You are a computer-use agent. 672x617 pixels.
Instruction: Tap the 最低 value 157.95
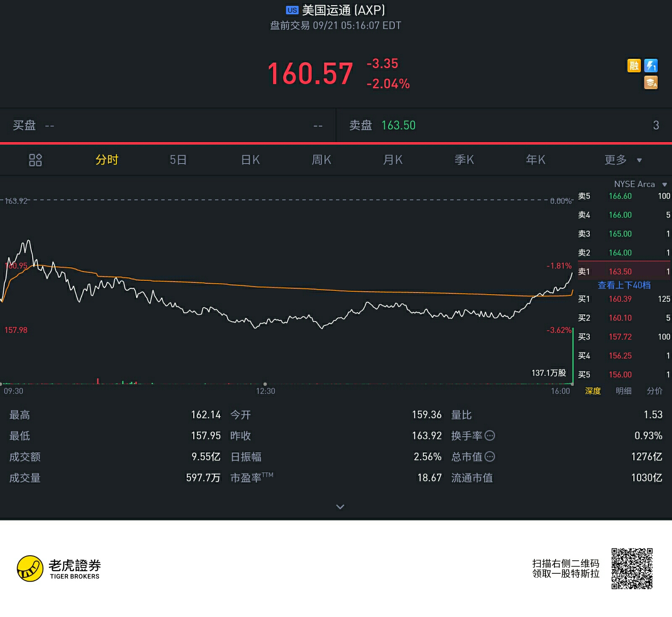coord(206,436)
